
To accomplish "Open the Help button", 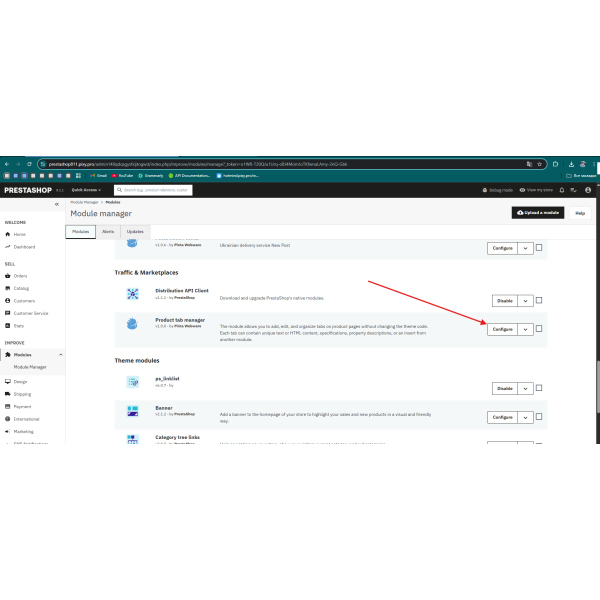I will click(580, 213).
